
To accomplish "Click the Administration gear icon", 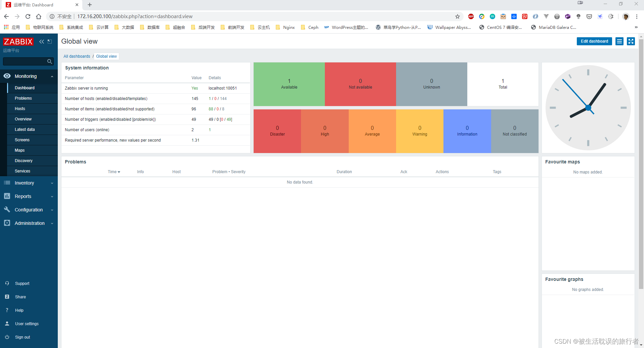I will pyautogui.click(x=7, y=223).
